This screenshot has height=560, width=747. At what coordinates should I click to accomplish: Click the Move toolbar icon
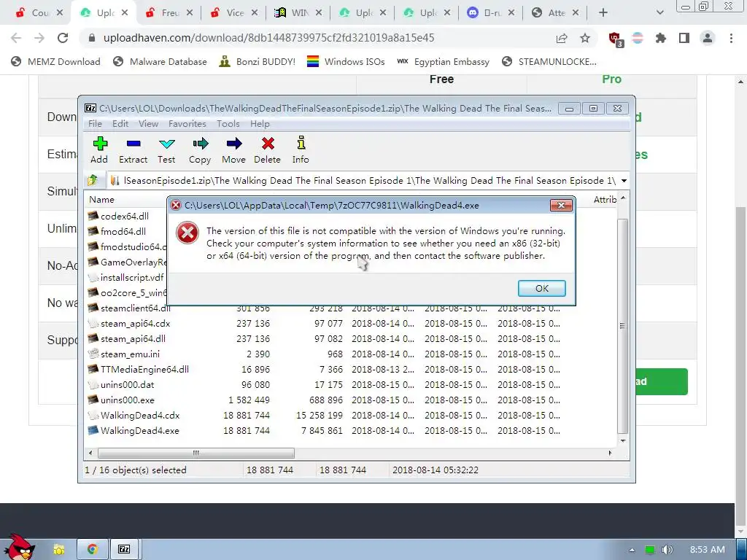coord(233,150)
